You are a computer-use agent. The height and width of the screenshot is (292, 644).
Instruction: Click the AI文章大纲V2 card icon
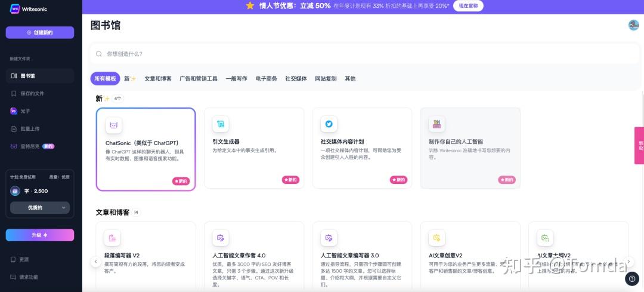pyautogui.click(x=545, y=238)
